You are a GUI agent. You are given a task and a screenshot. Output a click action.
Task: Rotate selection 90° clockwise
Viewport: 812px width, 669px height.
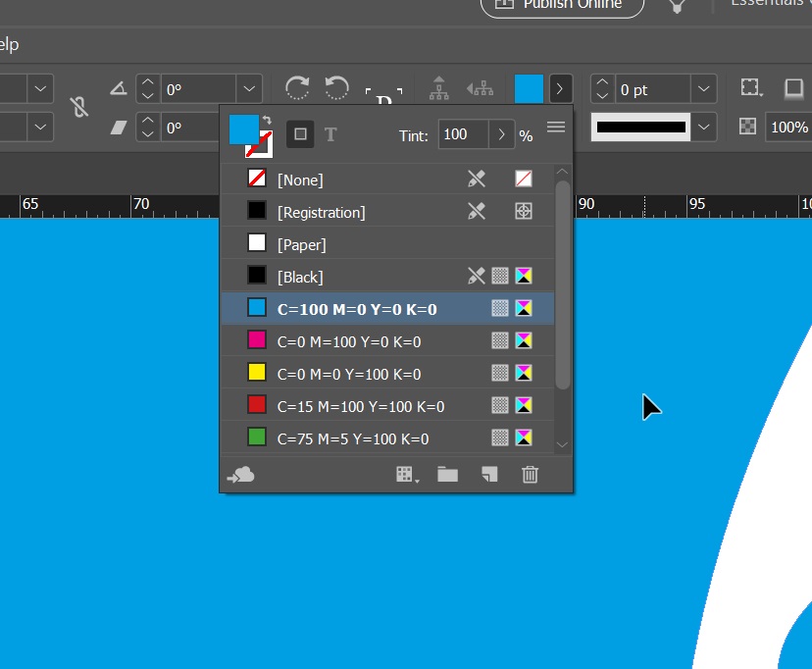(297, 88)
